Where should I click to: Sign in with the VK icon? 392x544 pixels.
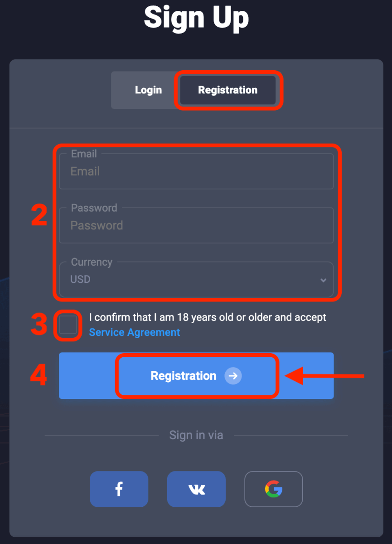(x=196, y=489)
